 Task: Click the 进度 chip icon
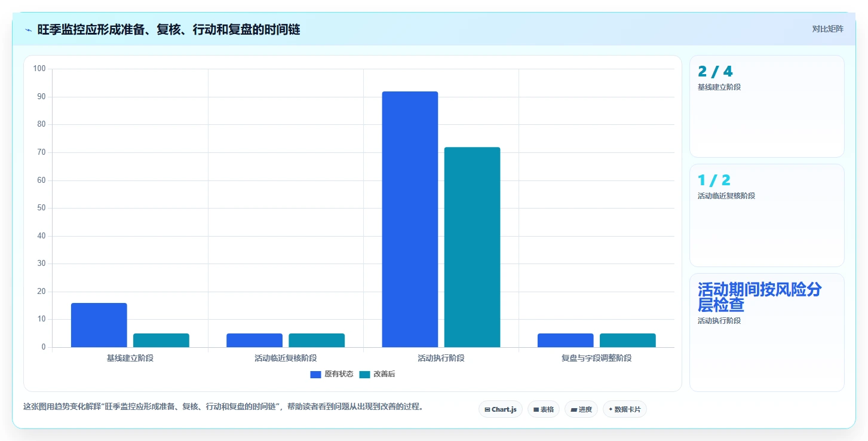tap(573, 410)
